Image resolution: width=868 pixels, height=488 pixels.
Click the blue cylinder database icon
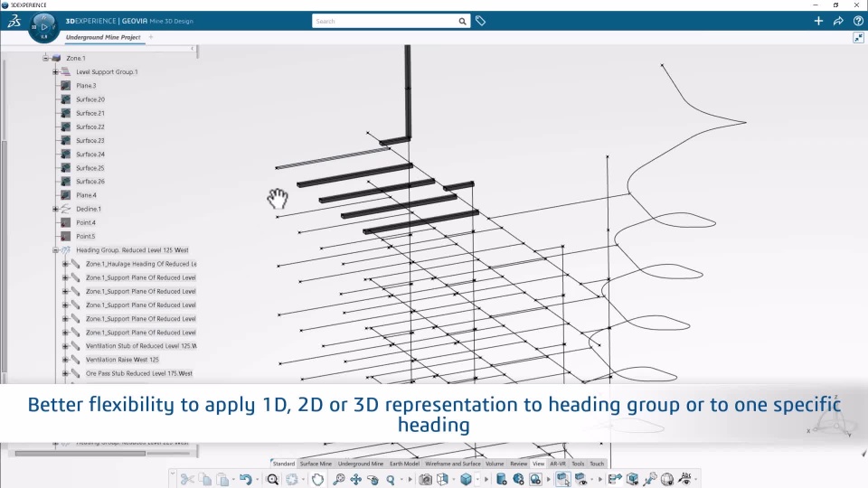(x=501, y=479)
